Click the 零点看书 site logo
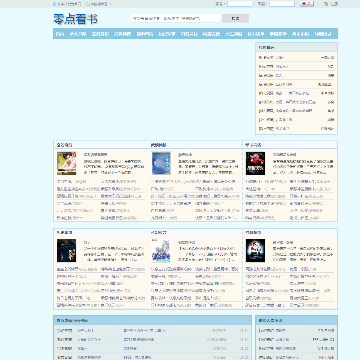This screenshot has width=360, height=360. 75,19
